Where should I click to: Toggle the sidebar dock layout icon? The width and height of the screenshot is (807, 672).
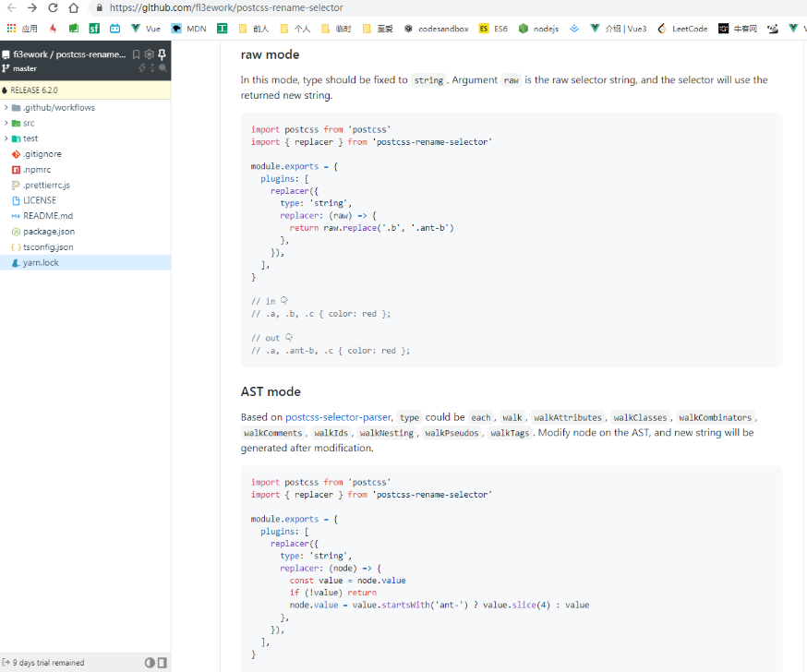pyautogui.click(x=163, y=663)
